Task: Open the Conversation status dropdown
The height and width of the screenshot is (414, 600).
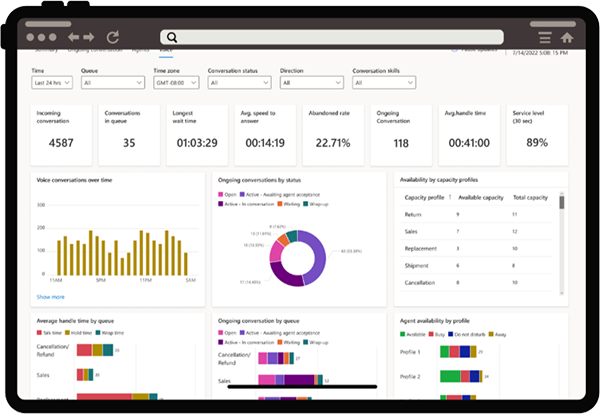Action: pos(238,84)
